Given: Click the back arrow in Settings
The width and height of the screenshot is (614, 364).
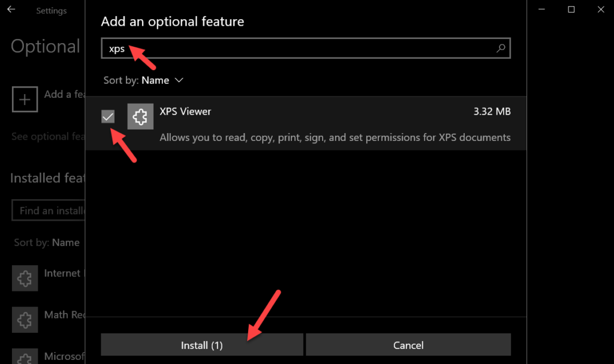Looking at the screenshot, I should (x=11, y=10).
